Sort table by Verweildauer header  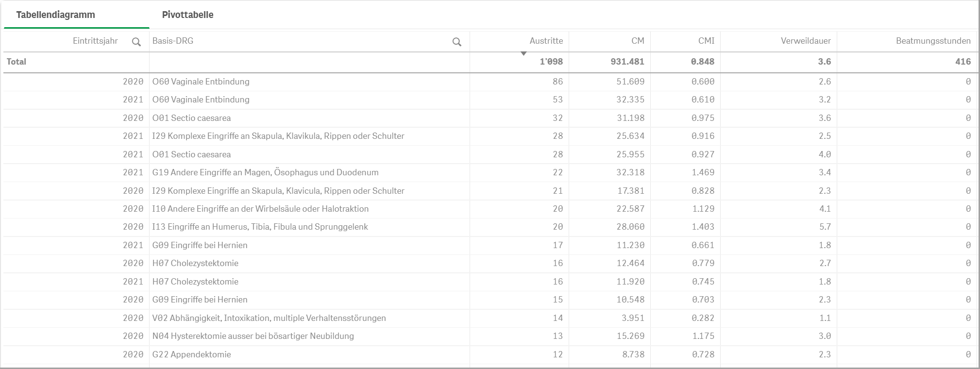coord(805,41)
